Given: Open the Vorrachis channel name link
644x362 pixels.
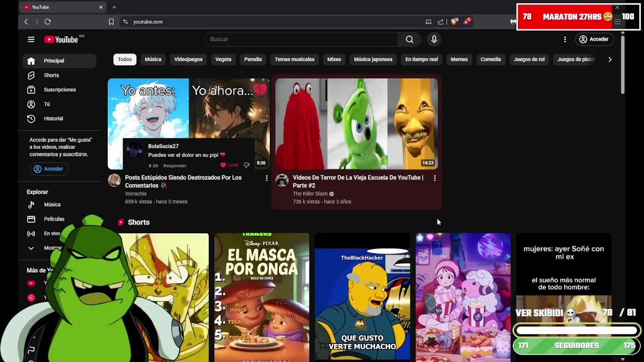Looking at the screenshot, I should [136, 194].
